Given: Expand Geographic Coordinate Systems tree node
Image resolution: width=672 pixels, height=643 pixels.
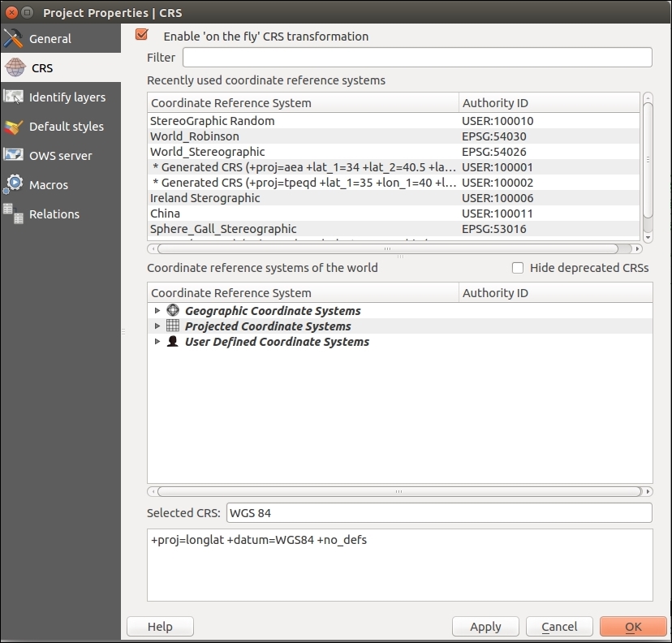Looking at the screenshot, I should 157,311.
